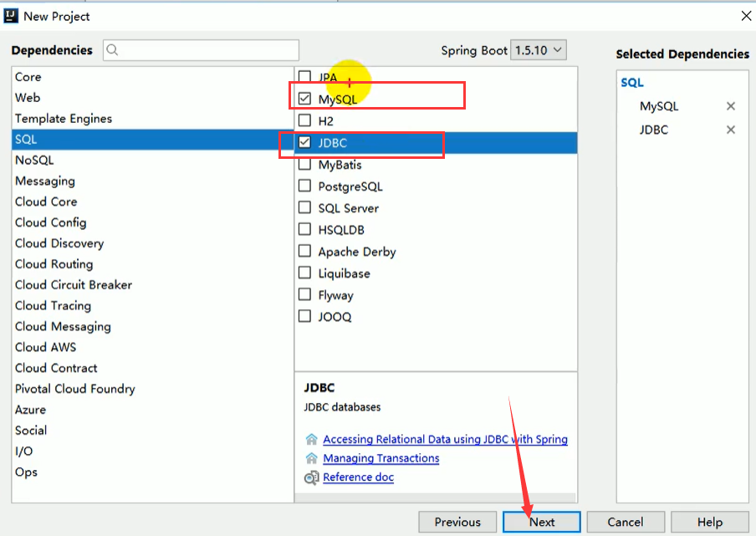Click the Previous button

point(457,522)
